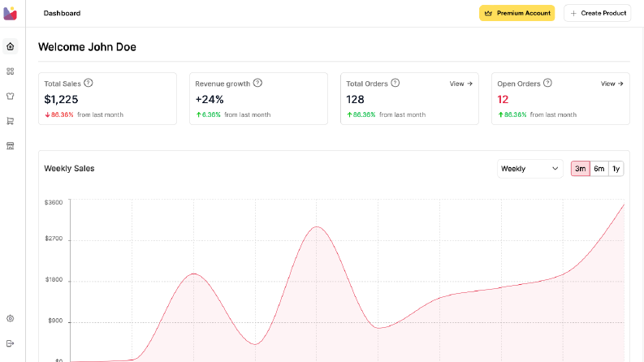
Task: Click the +24% revenue growth value
Action: point(210,99)
